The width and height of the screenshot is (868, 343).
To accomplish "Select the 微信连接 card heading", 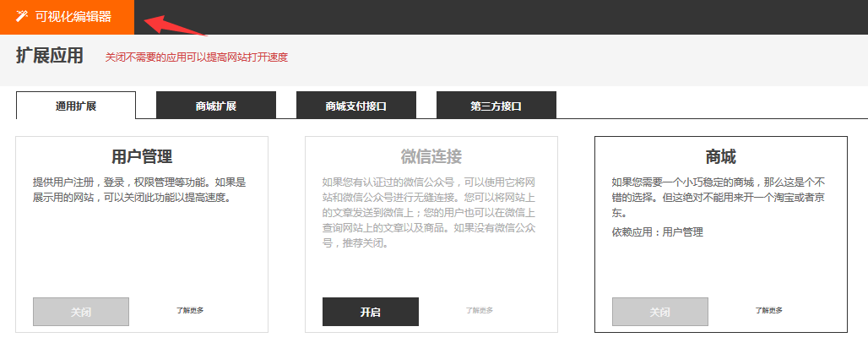I will click(x=431, y=157).
